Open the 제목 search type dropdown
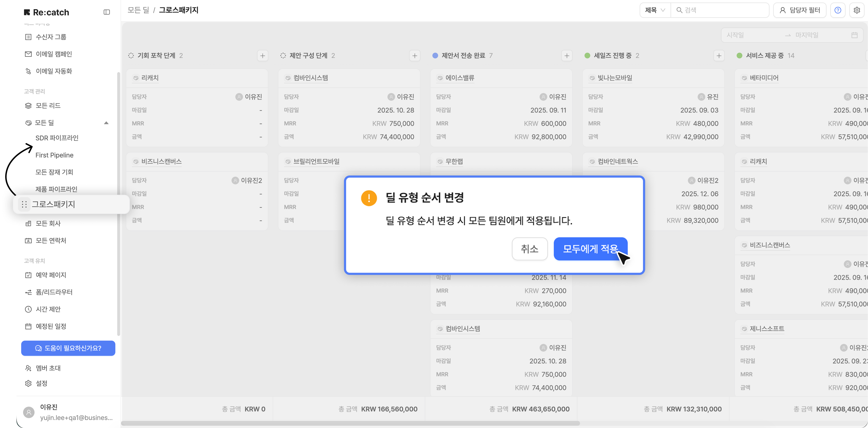This screenshot has height=428, width=868. click(x=655, y=10)
